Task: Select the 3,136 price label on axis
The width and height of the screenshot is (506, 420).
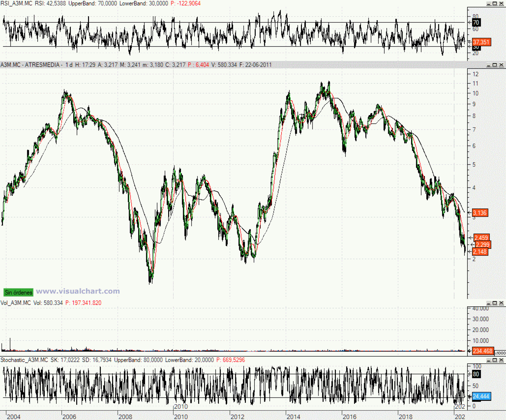Action: tap(480, 213)
